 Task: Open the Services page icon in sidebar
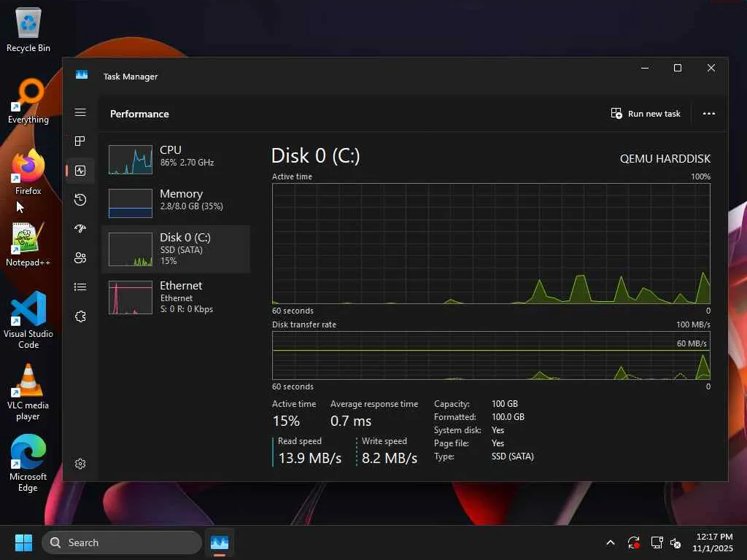click(x=80, y=316)
